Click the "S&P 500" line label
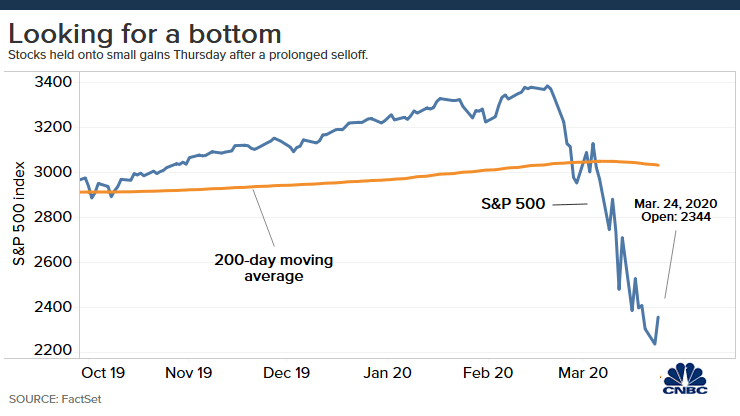This screenshot has height=416, width=740. pos(511,205)
